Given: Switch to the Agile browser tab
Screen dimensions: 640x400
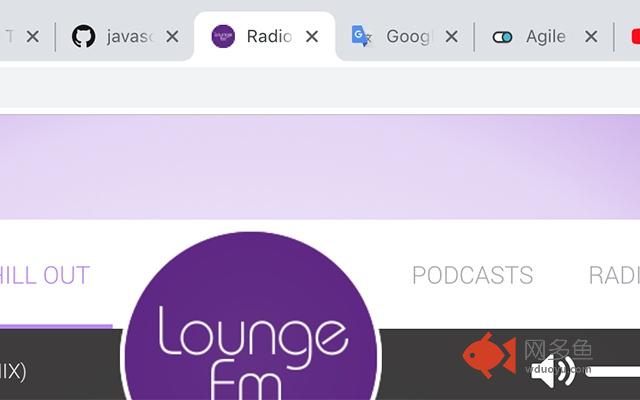Looking at the screenshot, I should coord(545,37).
